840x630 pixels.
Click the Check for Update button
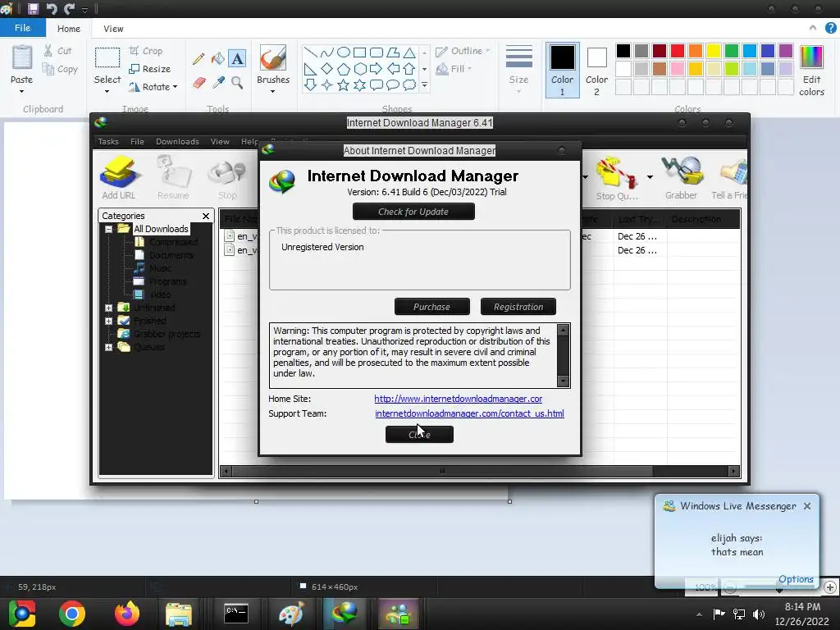pyautogui.click(x=413, y=212)
